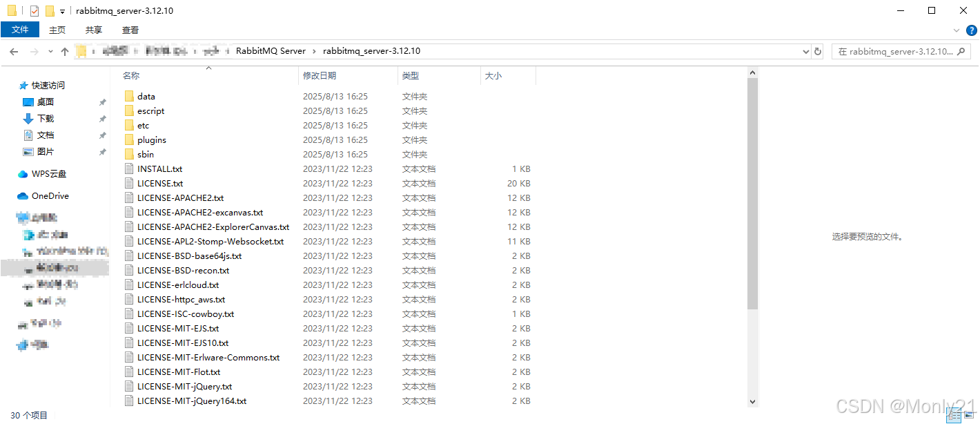Viewport: 980px width, 424px height.
Task: Select the file LICENSE-httpc_aws.txt
Action: (181, 299)
